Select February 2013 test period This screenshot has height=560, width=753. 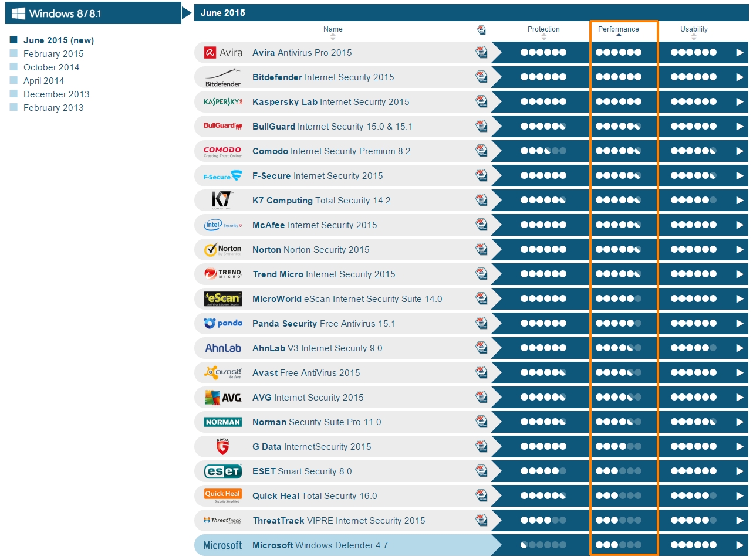coord(53,108)
